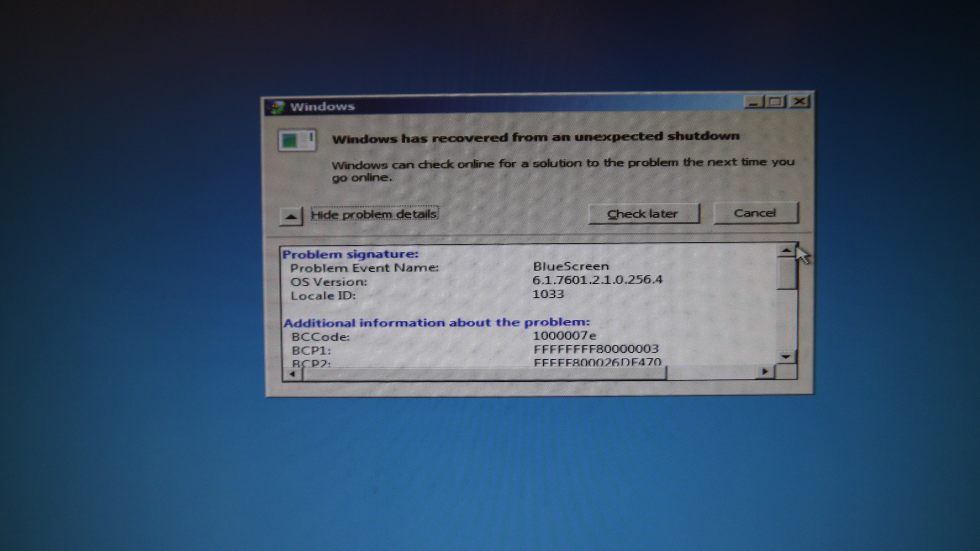Click the check online solution message
This screenshot has height=551, width=980.
(x=563, y=170)
